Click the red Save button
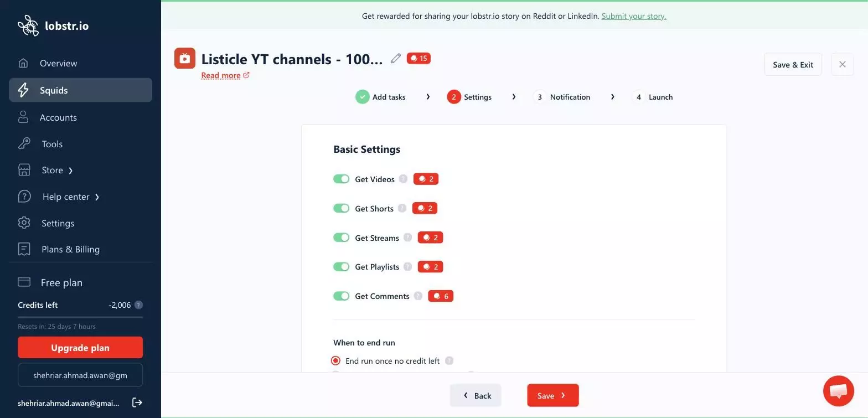 [x=553, y=395]
